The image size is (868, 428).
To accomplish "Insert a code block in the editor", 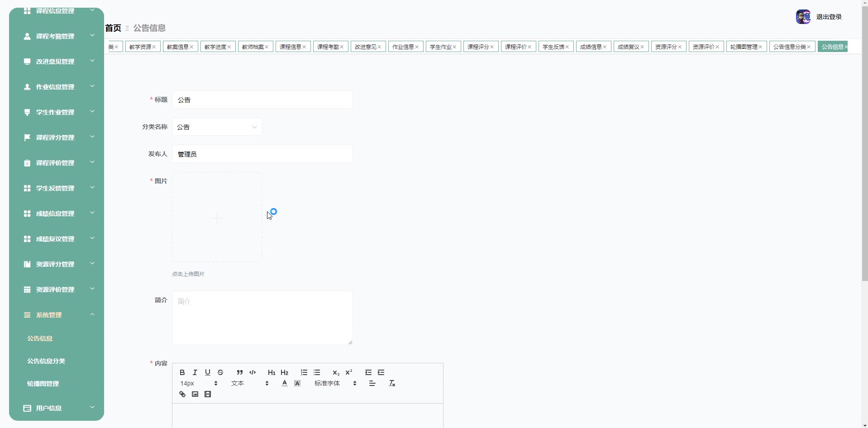I will [253, 372].
